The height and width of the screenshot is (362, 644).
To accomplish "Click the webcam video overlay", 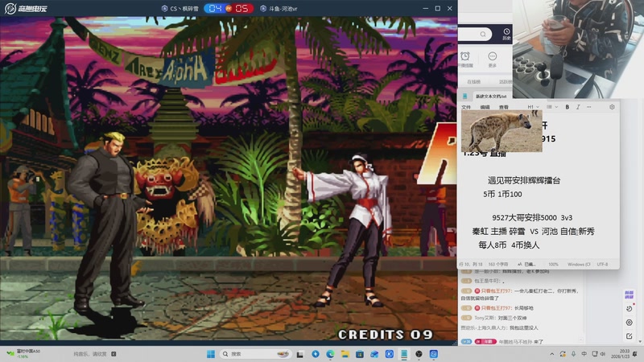I will 578,49.
